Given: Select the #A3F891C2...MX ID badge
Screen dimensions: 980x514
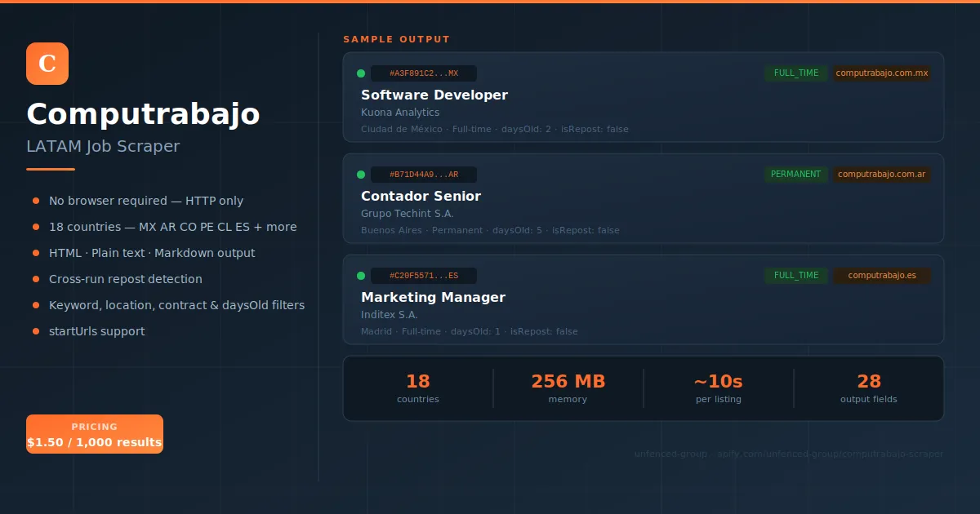Looking at the screenshot, I should 424,73.
